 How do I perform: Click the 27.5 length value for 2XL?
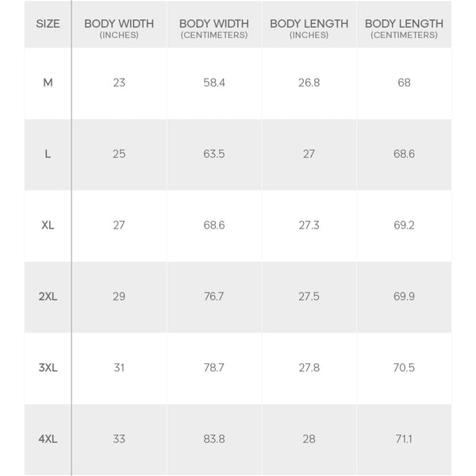309,297
